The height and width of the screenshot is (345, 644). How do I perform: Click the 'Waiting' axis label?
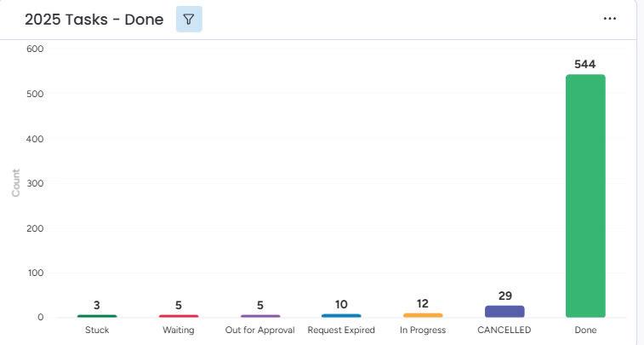(179, 331)
